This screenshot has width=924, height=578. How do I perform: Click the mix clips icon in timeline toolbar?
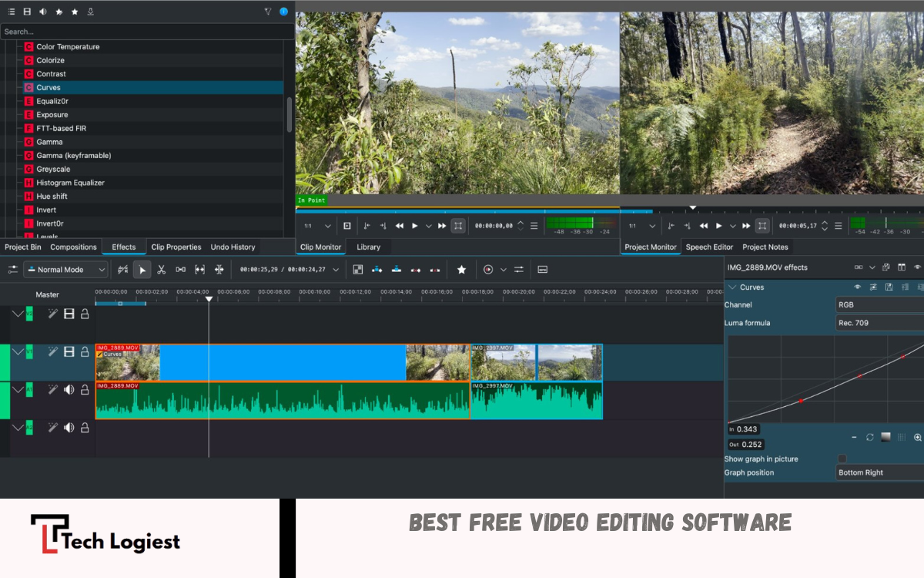(357, 270)
